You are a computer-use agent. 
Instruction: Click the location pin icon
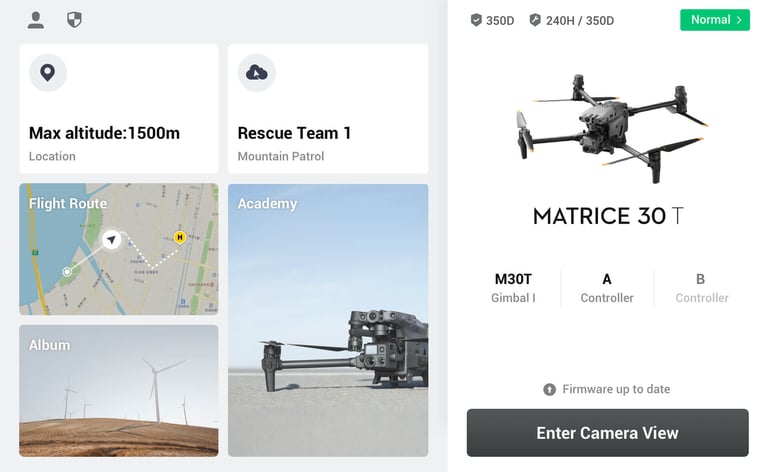click(x=48, y=72)
